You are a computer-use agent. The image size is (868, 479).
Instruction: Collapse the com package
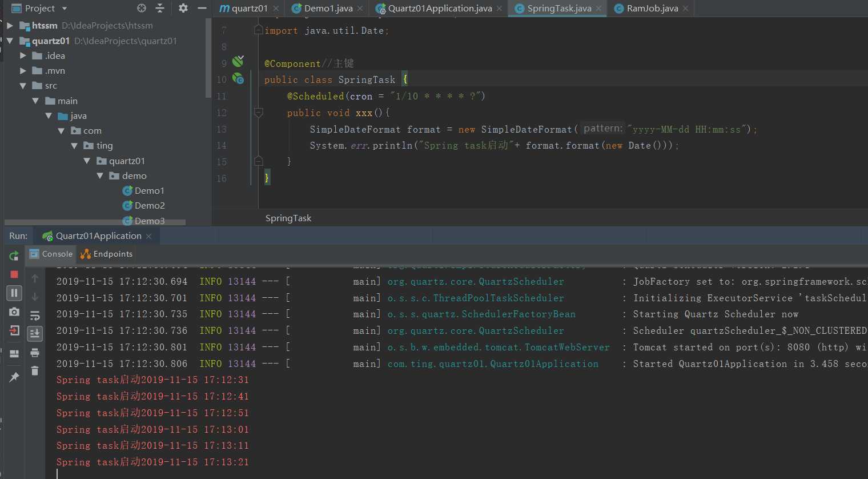click(61, 131)
